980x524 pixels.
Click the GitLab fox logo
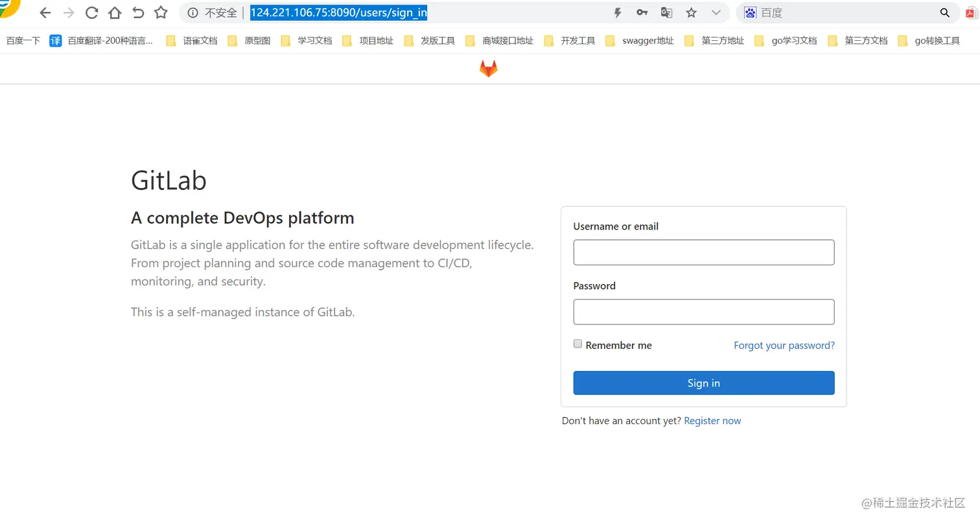coord(489,69)
